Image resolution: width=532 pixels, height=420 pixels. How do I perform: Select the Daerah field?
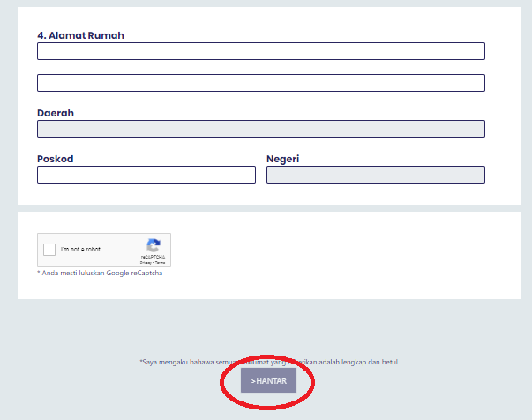click(x=260, y=129)
